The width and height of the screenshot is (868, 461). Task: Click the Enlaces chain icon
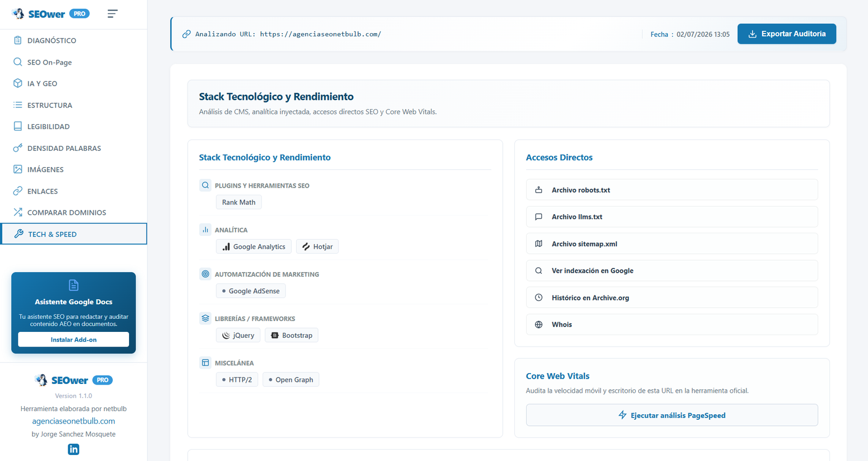(18, 191)
